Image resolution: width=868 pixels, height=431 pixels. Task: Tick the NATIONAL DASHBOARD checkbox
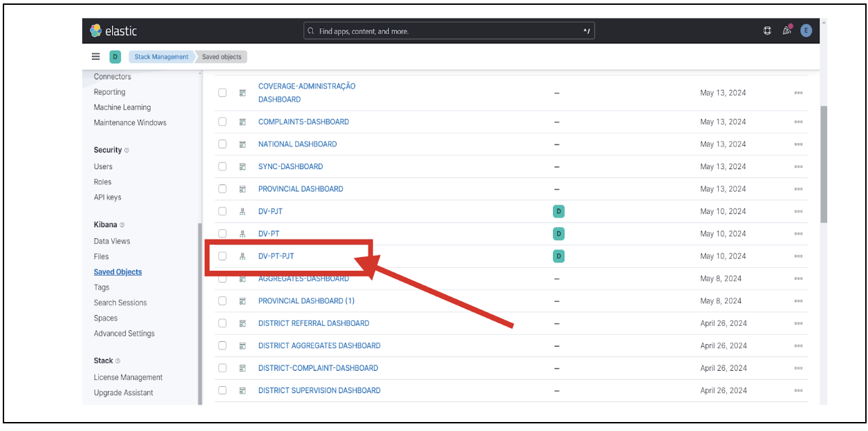(x=223, y=144)
